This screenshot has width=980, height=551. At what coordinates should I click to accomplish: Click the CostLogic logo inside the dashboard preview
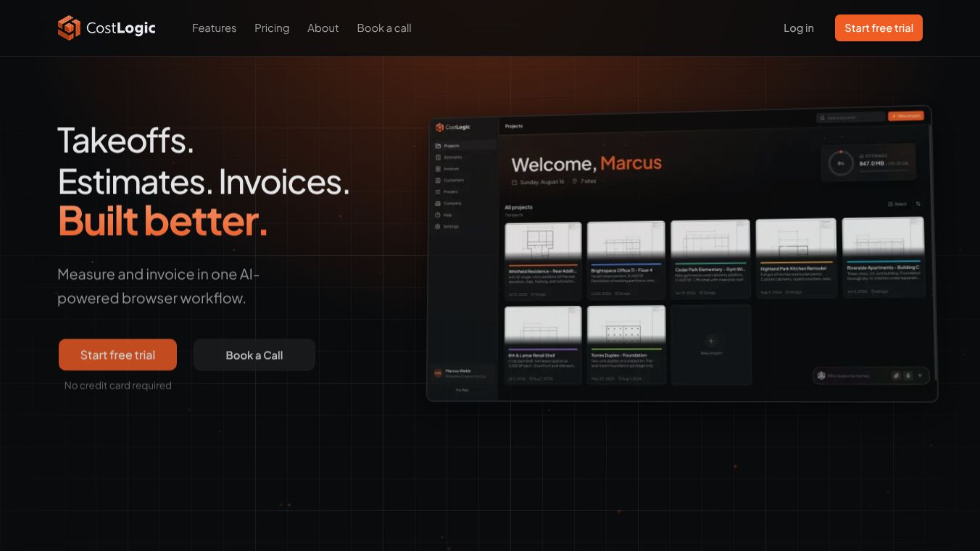pyautogui.click(x=453, y=128)
